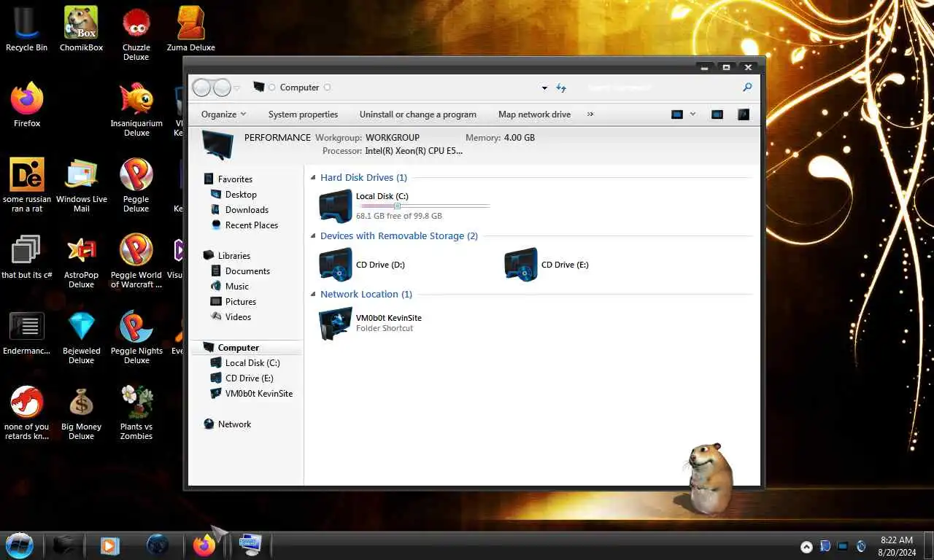
Task: Launch Chuzzle Deluxe from the desktop
Action: click(x=136, y=34)
